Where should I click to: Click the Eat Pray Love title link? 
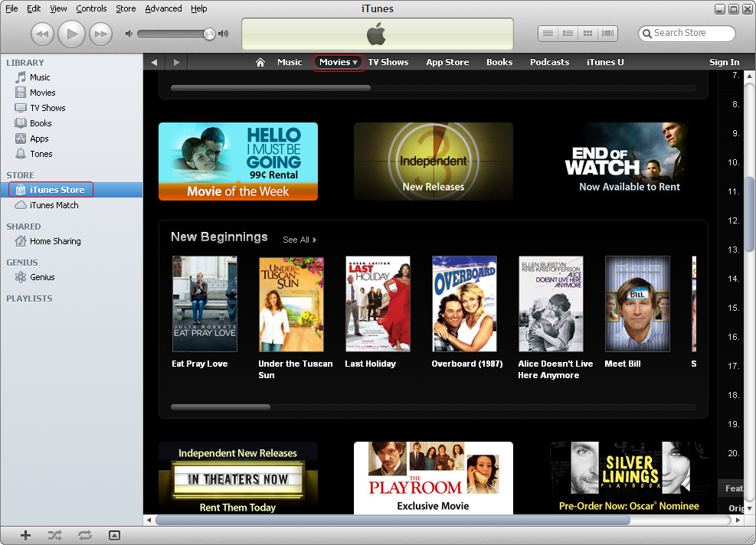pyautogui.click(x=200, y=364)
